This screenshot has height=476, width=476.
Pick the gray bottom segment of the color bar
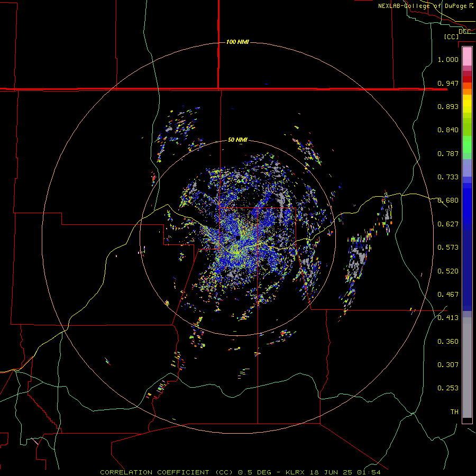[x=467, y=368]
